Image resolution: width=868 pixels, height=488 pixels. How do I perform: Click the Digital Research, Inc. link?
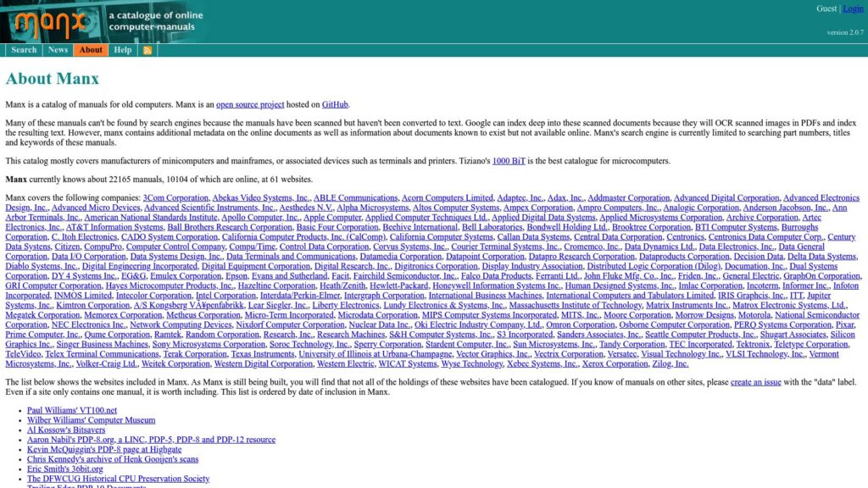(x=352, y=266)
